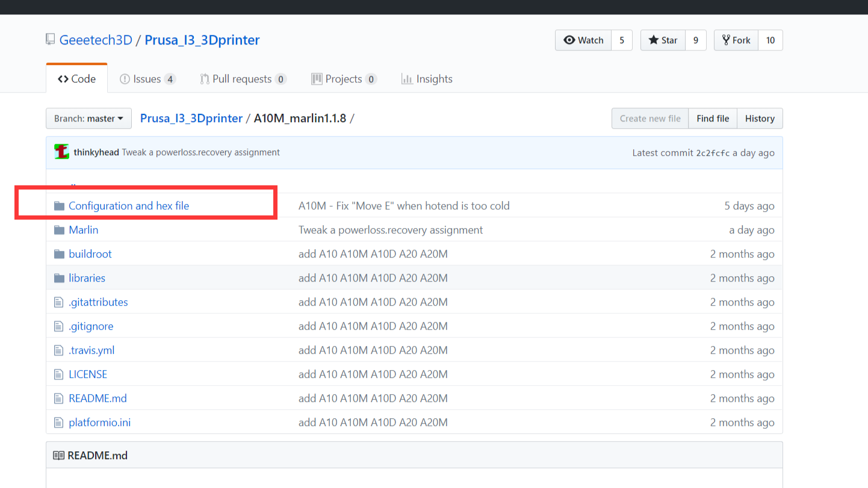Click the Create new file button
Viewport: 868px width, 488px height.
650,119
